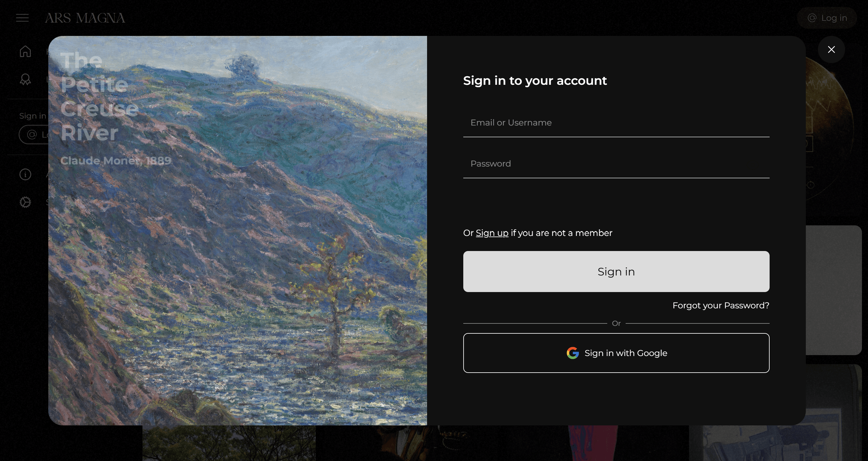Open the hamburger menu icon
868x461 pixels.
click(22, 18)
